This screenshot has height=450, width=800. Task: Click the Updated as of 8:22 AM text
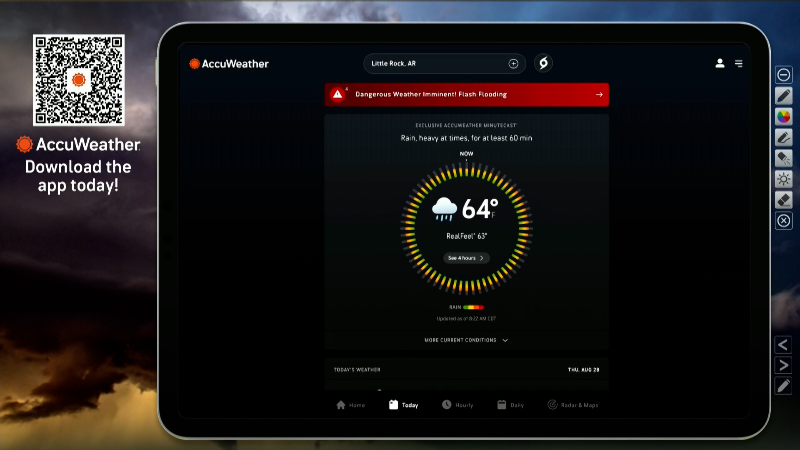click(466, 318)
